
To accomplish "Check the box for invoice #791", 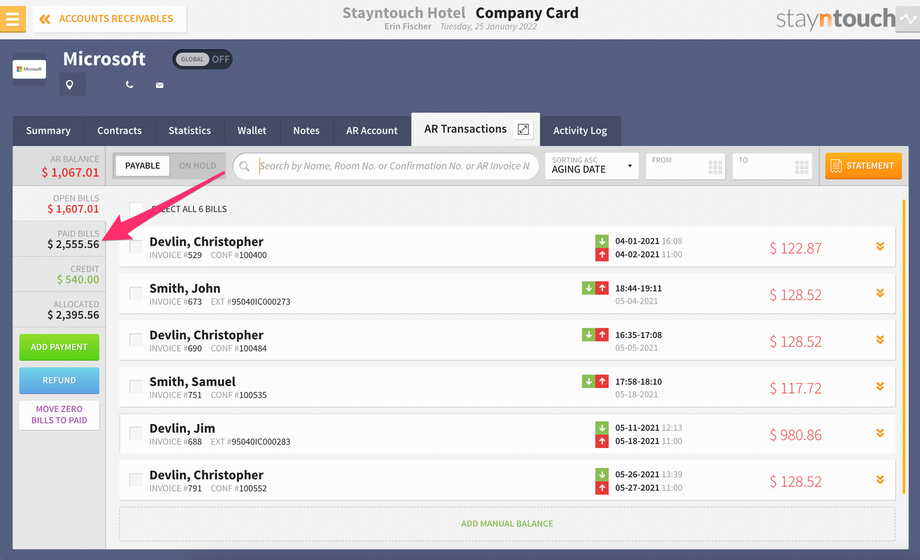I will pyautogui.click(x=136, y=480).
